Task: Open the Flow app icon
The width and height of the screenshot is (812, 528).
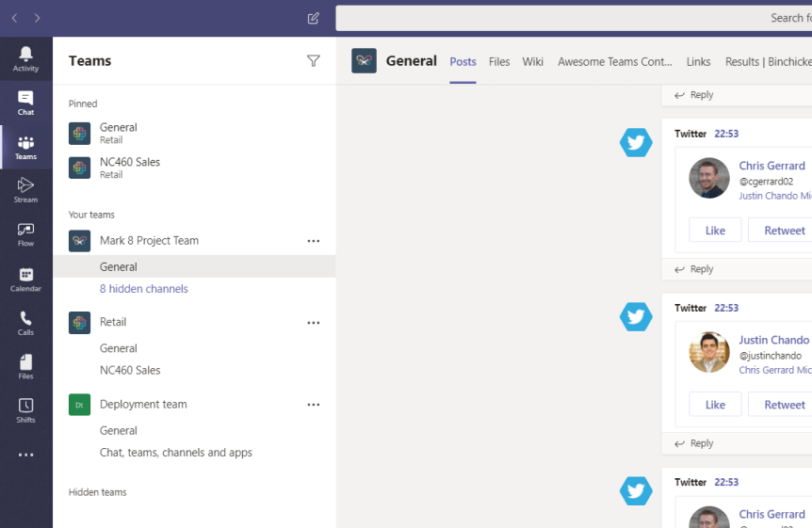Action: tap(25, 234)
